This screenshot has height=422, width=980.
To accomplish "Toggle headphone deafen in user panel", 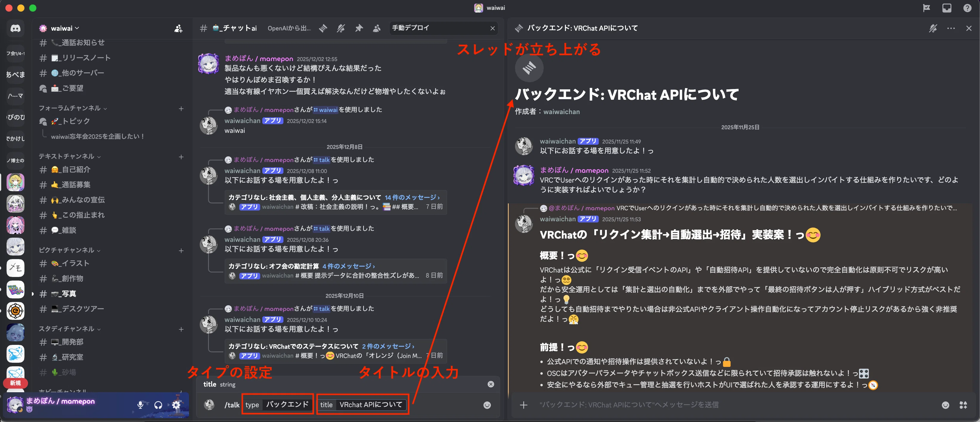I will tap(158, 405).
